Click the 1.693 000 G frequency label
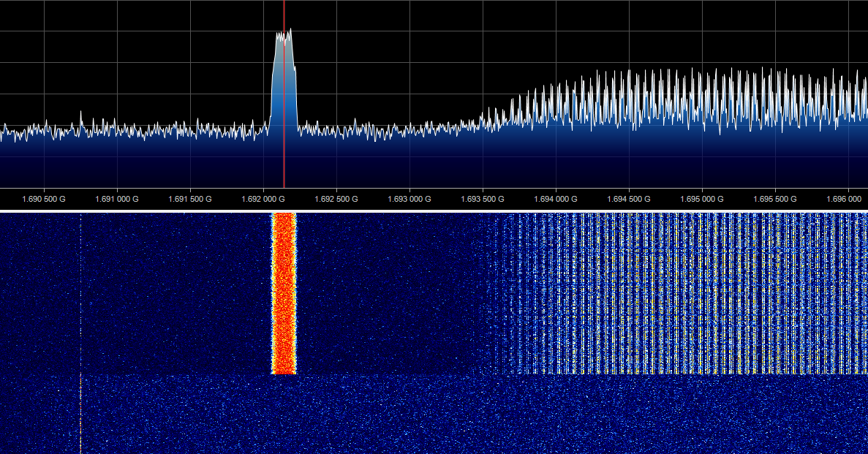 (x=409, y=199)
